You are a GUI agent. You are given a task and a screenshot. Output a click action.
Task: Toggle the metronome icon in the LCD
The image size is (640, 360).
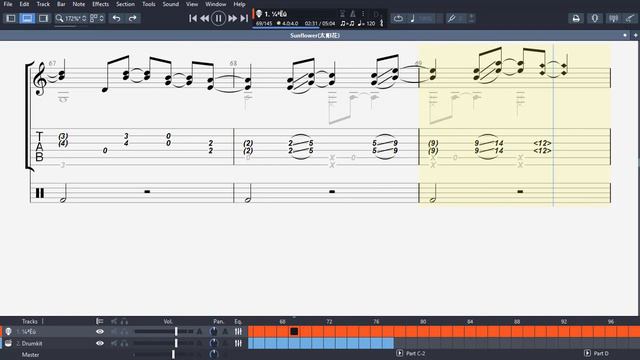pyautogui.click(x=353, y=14)
